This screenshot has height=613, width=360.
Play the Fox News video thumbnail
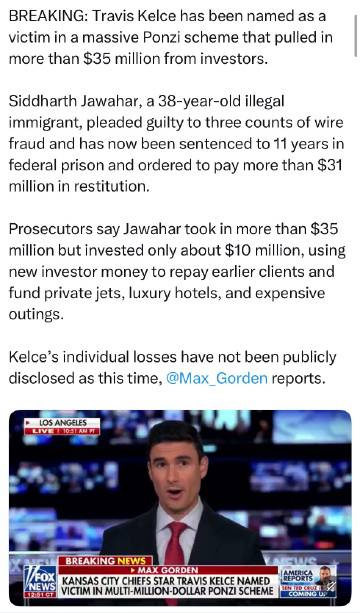pos(180,507)
